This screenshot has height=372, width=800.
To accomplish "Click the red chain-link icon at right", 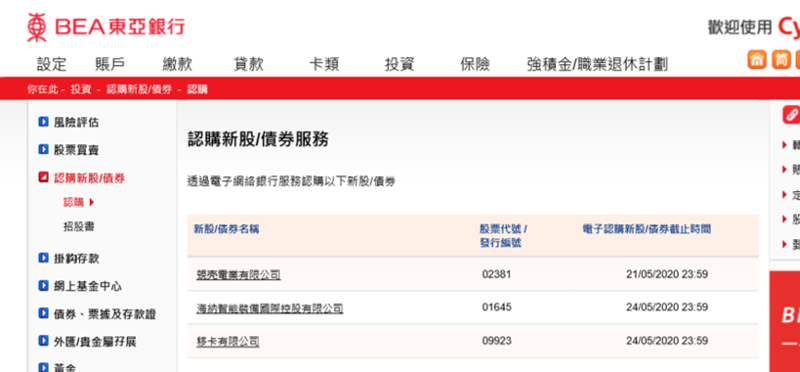I will pos(792,114).
